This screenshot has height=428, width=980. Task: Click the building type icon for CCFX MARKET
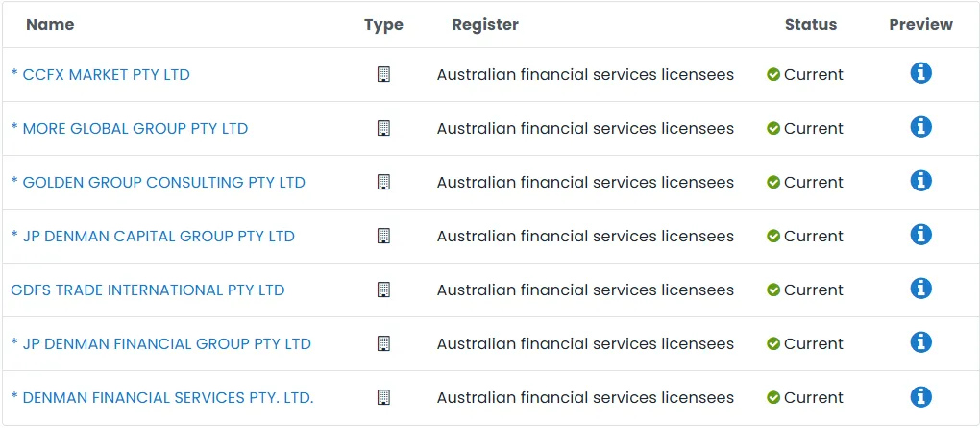[x=383, y=74]
